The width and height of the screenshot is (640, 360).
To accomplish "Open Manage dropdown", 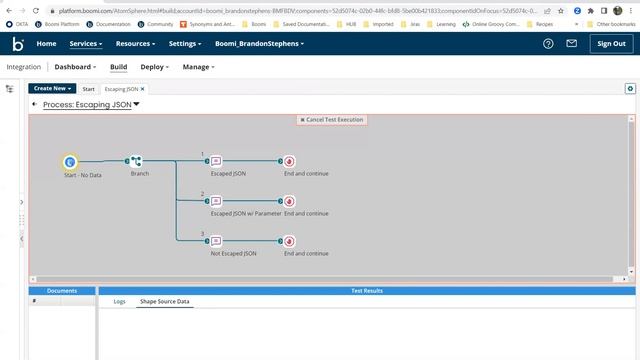I will coord(198,67).
